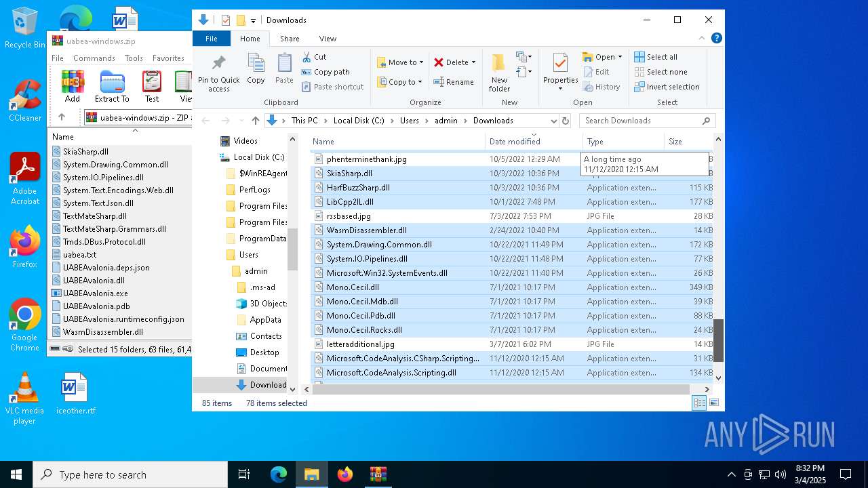
Task: Switch to large icons view mode
Action: 713,403
